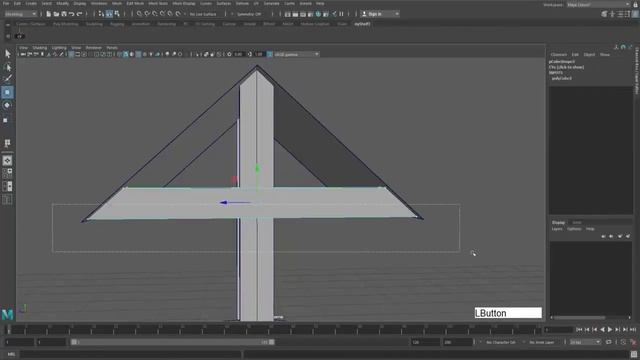Toggle snap to points icon
Image resolution: width=640 pixels, height=360 pixels.
click(155, 14)
